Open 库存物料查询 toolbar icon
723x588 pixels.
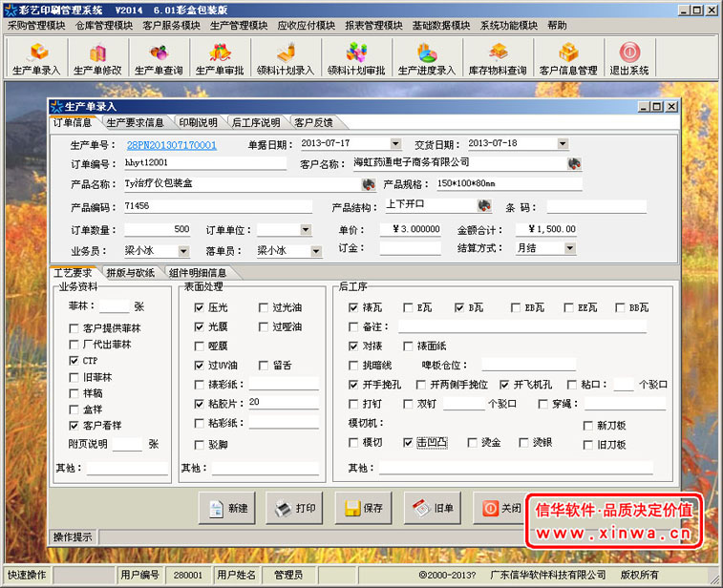[x=498, y=58]
